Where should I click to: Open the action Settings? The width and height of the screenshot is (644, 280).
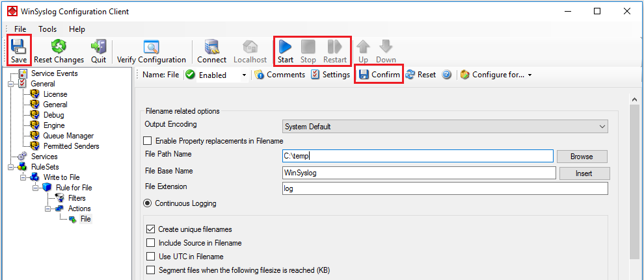pos(330,75)
